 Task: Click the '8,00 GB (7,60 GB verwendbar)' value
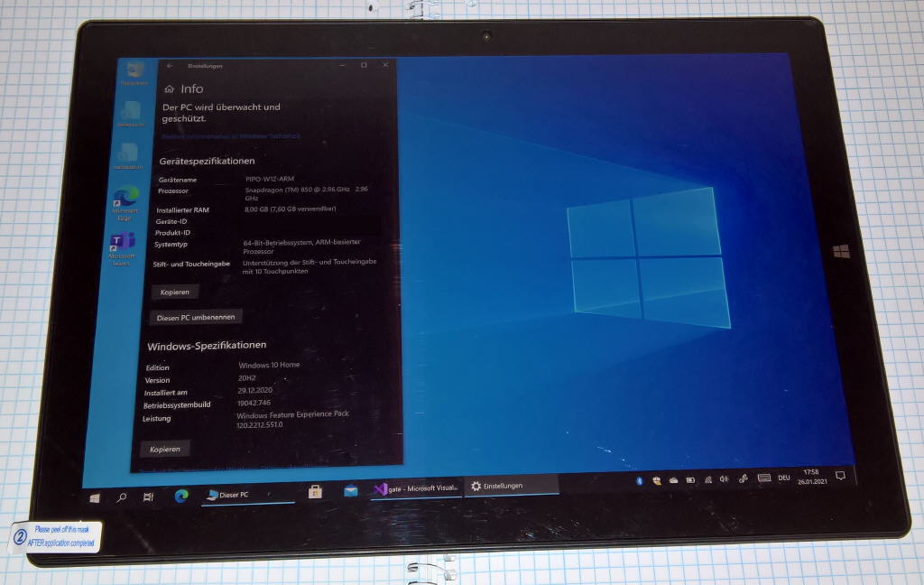click(x=291, y=209)
